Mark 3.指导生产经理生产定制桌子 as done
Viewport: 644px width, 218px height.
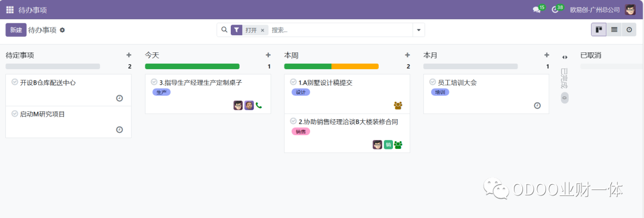pyautogui.click(x=154, y=82)
